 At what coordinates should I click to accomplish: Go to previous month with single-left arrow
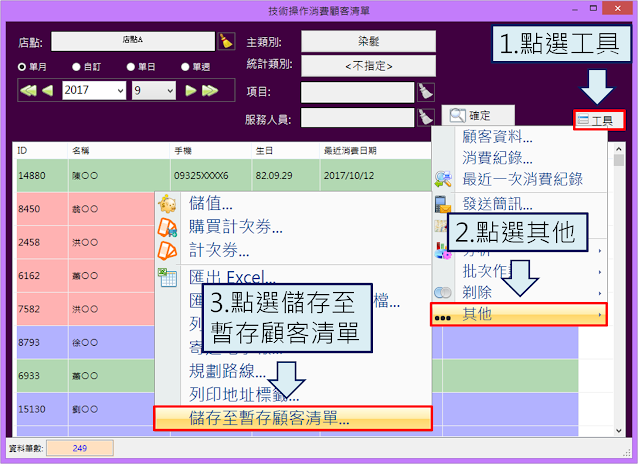click(48, 90)
